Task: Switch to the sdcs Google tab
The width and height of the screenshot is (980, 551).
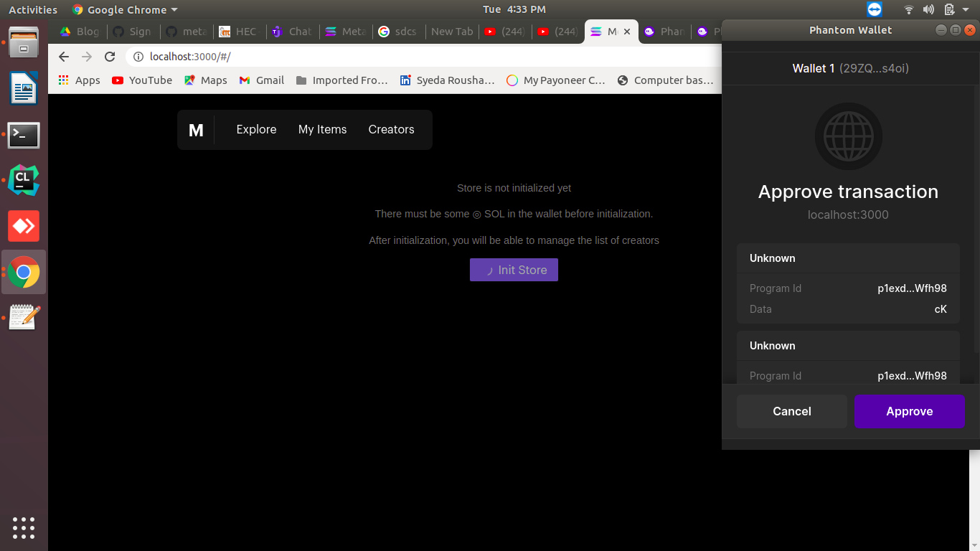Action: click(398, 32)
